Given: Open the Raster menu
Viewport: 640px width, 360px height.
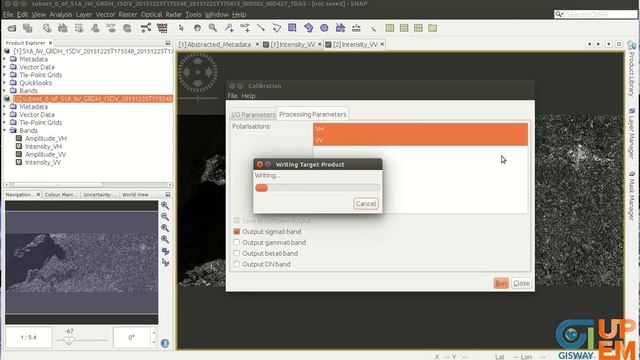Looking at the screenshot, I should point(128,15).
